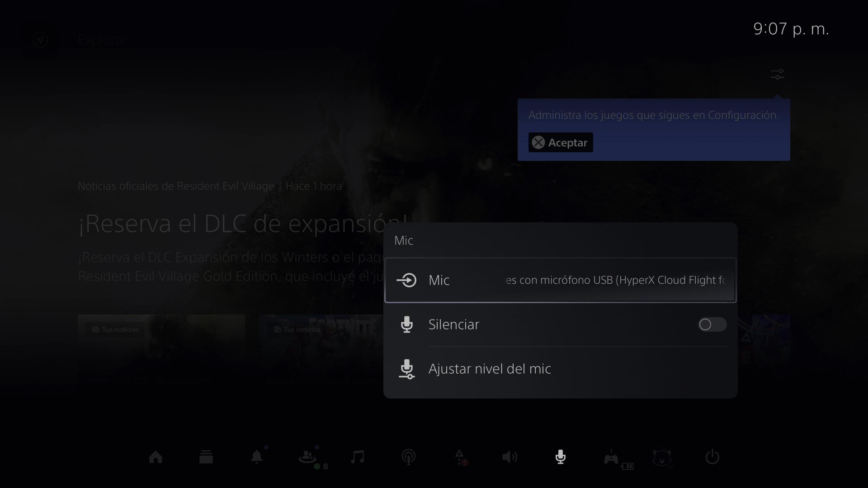Screen dimensions: 868x488
Task: Open the Broadcast antenna icon
Action: pos(409,457)
